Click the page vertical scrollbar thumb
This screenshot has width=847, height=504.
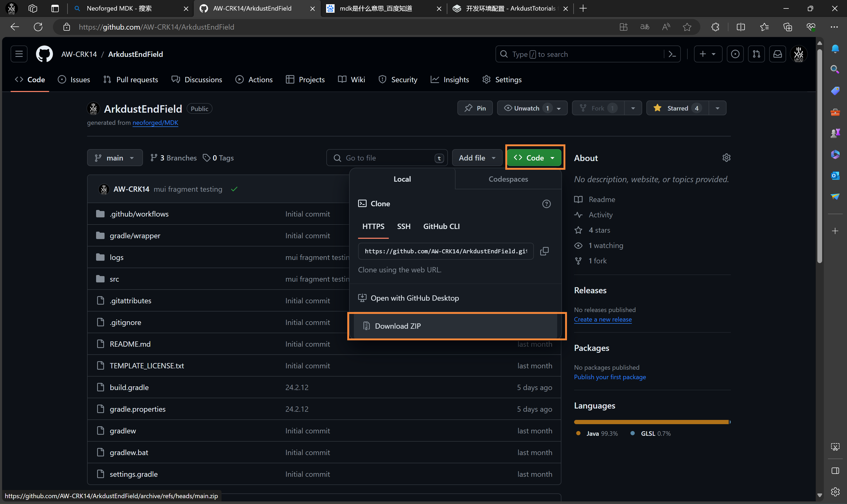pos(819,156)
